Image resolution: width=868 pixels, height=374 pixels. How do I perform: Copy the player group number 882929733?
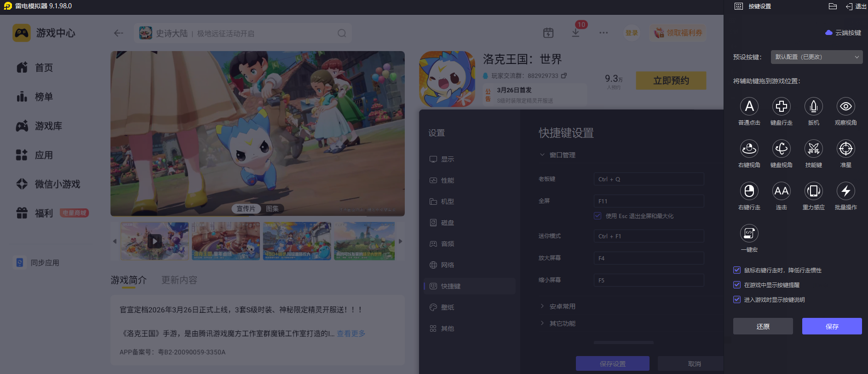coord(564,75)
